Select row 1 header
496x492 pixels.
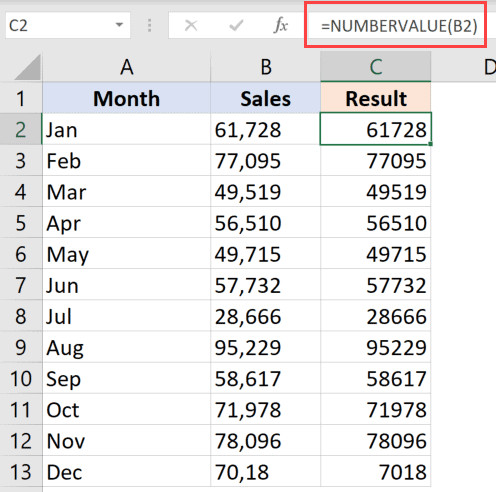21,99
